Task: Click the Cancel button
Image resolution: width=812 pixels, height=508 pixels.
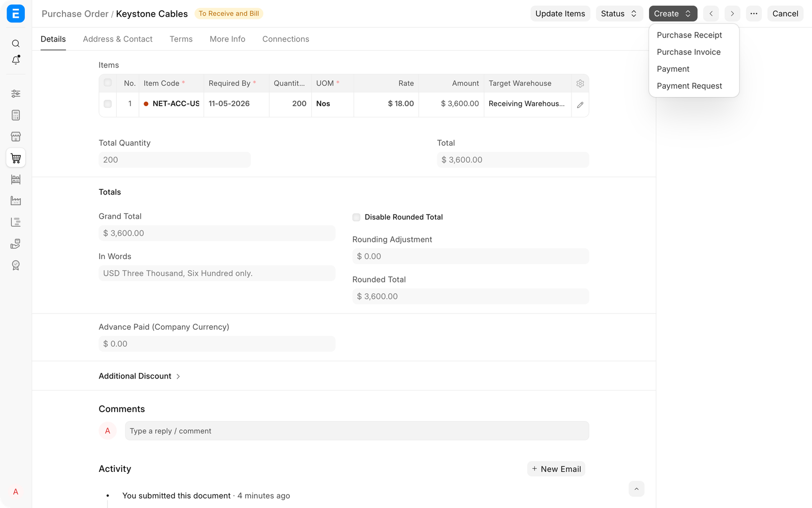Action: tap(785, 14)
